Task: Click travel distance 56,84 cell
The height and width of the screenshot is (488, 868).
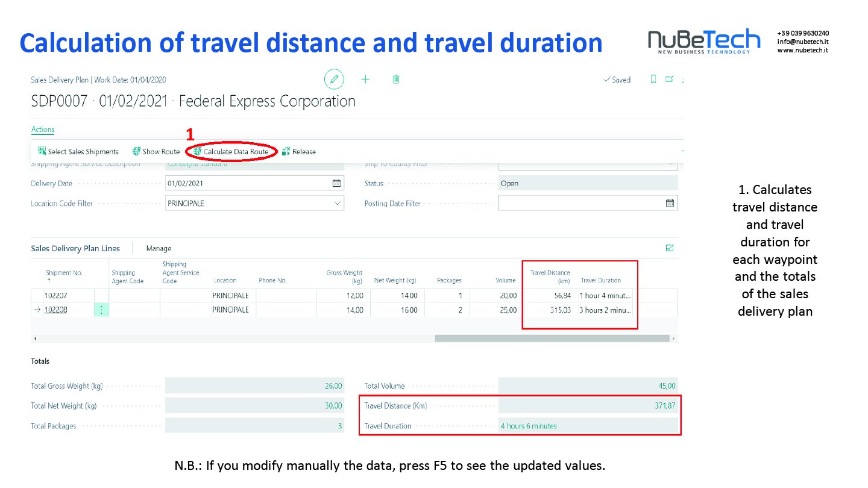Action: pyautogui.click(x=550, y=296)
